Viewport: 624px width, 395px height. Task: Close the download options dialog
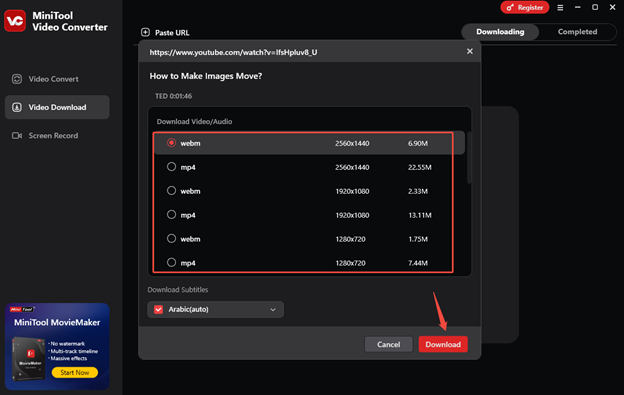[470, 51]
